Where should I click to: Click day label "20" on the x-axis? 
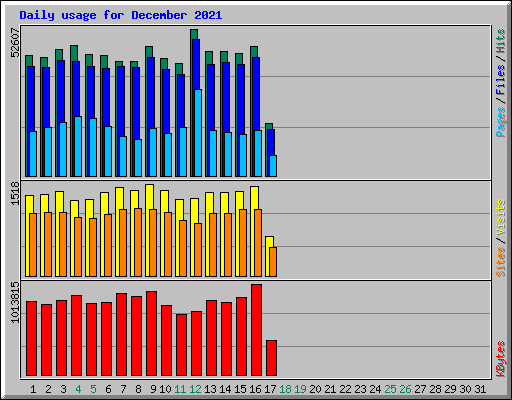pos(315,389)
